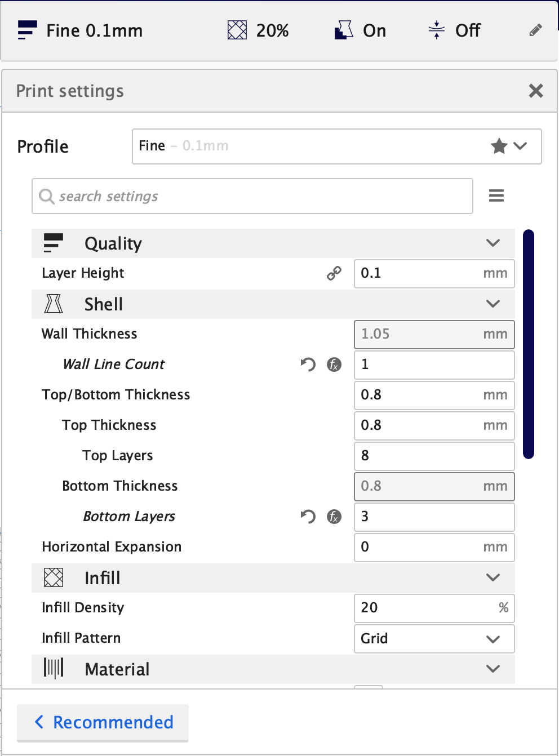Viewport: 559px width, 756px height.
Task: Click the support On indicator icon
Action: [x=344, y=30]
